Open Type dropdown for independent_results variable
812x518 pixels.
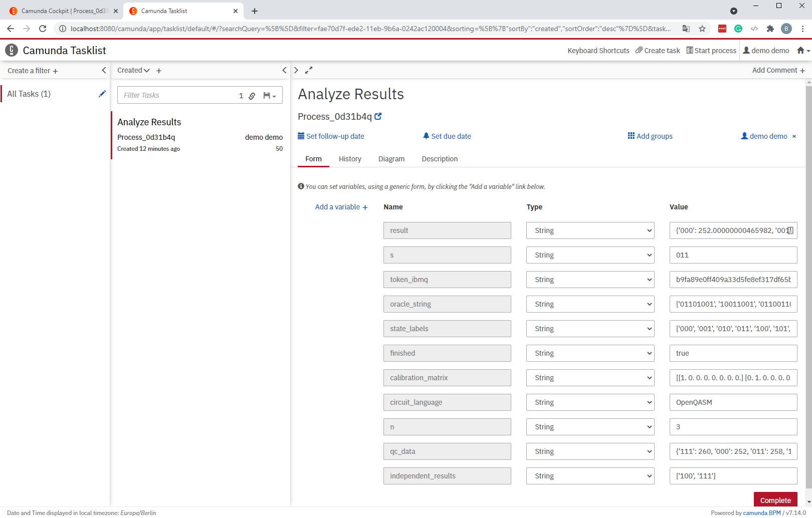[x=590, y=476]
